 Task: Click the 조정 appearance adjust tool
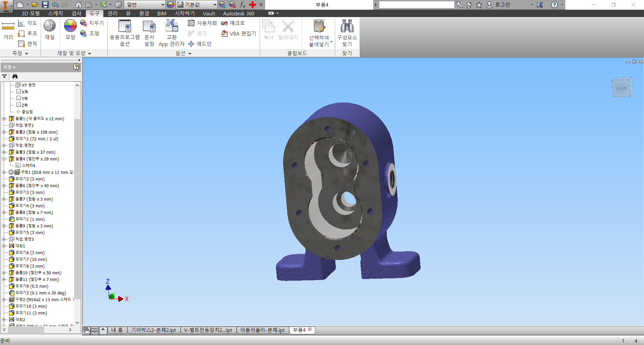[90, 33]
